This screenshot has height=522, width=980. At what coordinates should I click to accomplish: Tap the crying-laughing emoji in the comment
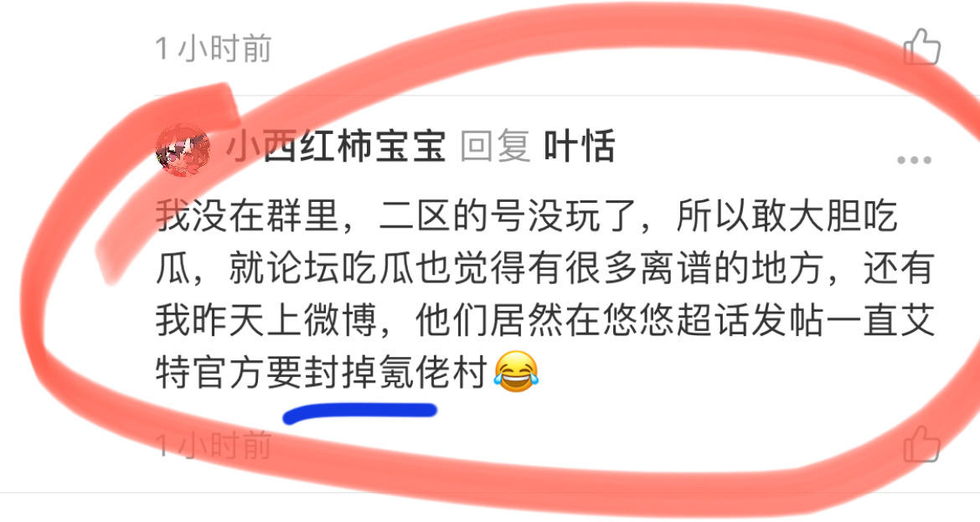516,371
